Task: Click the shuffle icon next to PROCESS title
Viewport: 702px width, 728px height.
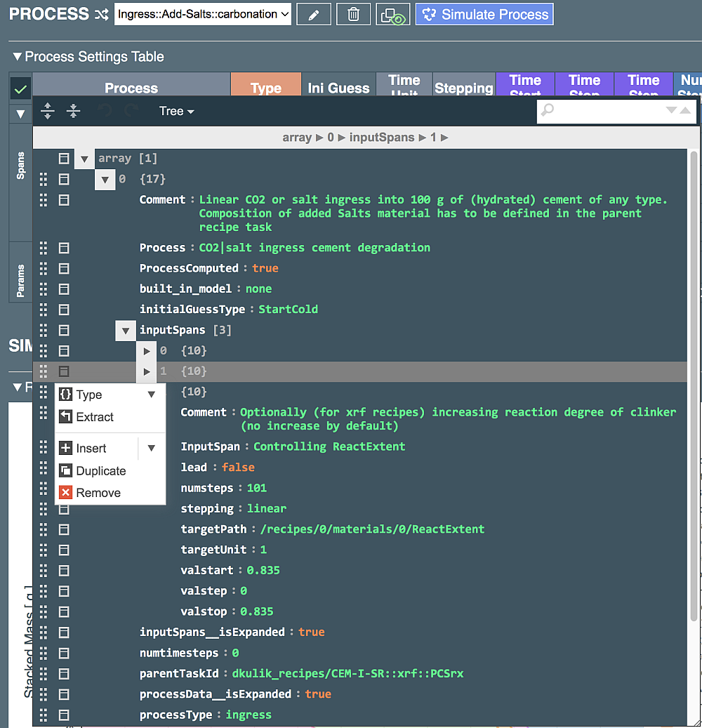Action: pos(100,13)
